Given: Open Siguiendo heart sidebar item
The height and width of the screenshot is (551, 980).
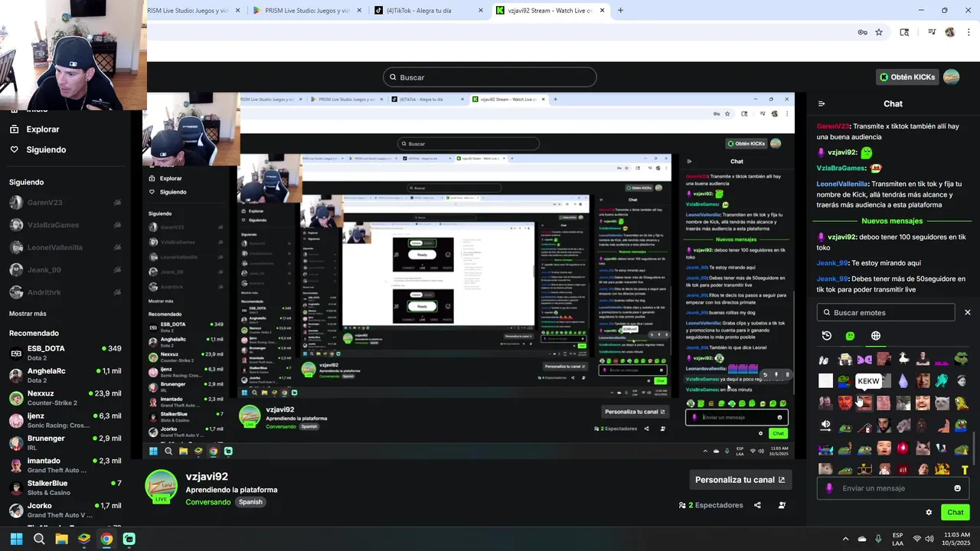Looking at the screenshot, I should click(x=46, y=150).
